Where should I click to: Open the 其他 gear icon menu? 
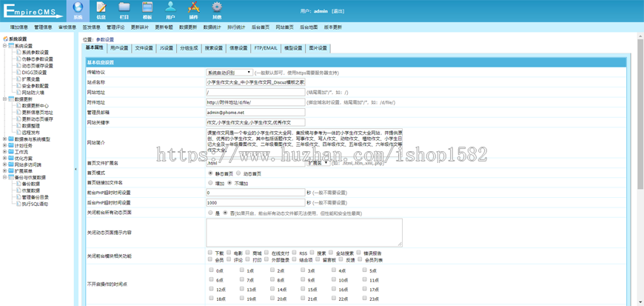(217, 10)
